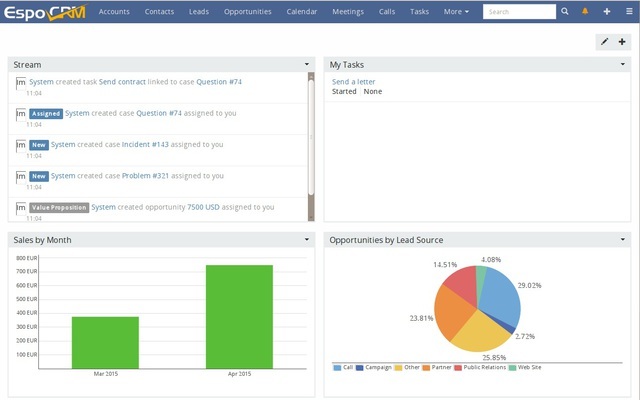Click the quick create plus in navbar
This screenshot has height=400, width=640.
(606, 12)
